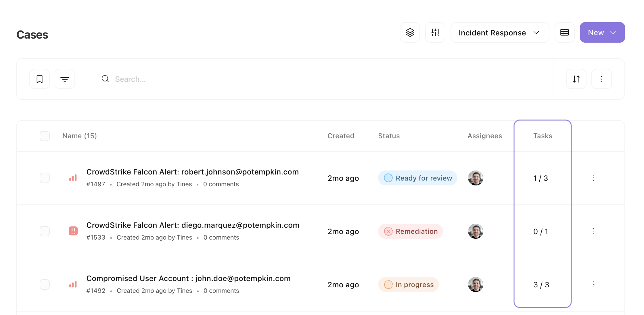The width and height of the screenshot is (644, 315).
Task: Select the diego.marquez alert case checkbox
Action: (x=45, y=231)
